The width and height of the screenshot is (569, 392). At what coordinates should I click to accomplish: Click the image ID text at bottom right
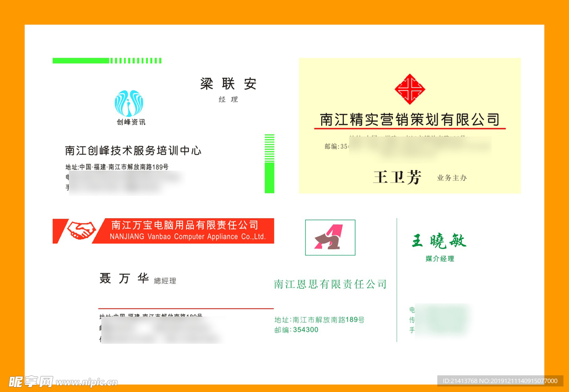pyautogui.click(x=500, y=381)
